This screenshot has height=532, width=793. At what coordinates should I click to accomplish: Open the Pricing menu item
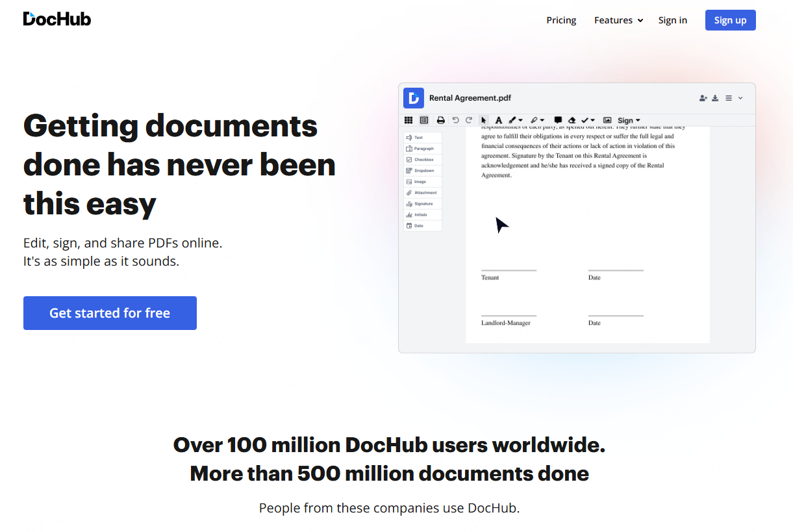pyautogui.click(x=560, y=20)
